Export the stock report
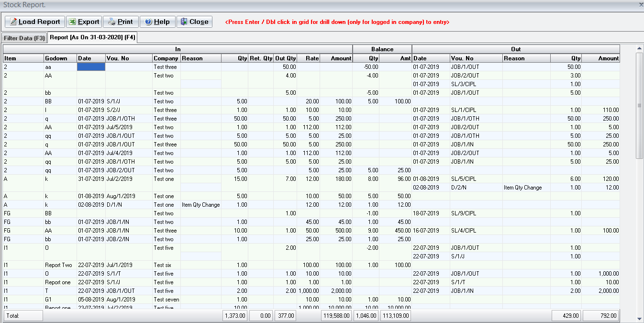 (x=84, y=22)
